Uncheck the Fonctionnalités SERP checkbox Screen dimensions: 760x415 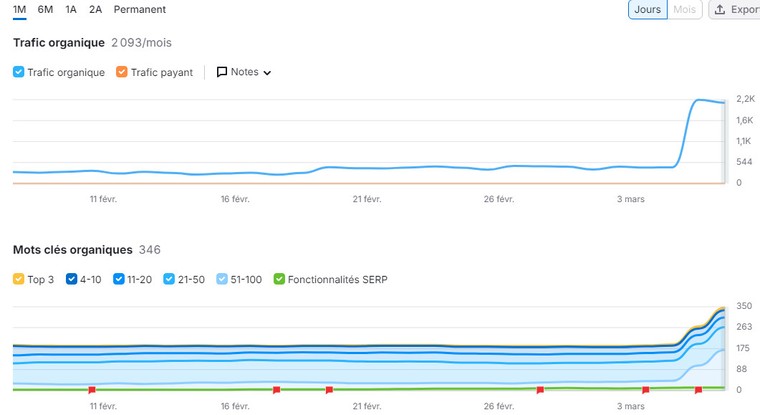[x=279, y=279]
